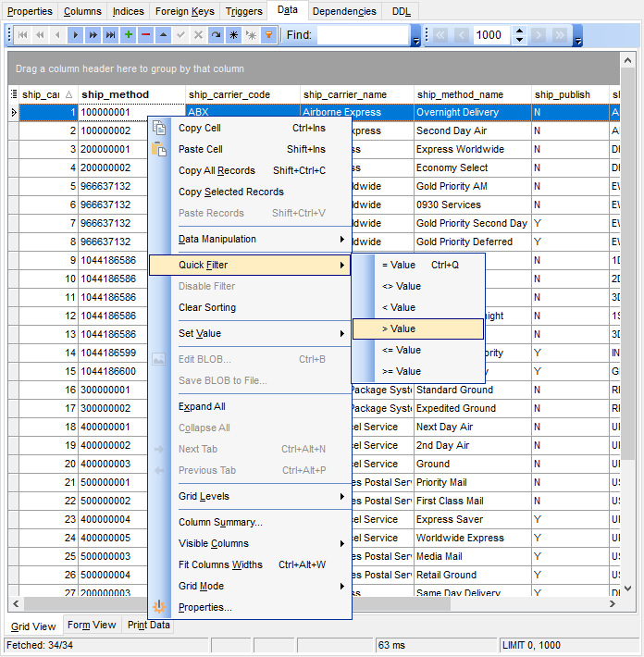Switch to the Form View tab
Viewport: 644px width, 657px height.
[x=92, y=625]
